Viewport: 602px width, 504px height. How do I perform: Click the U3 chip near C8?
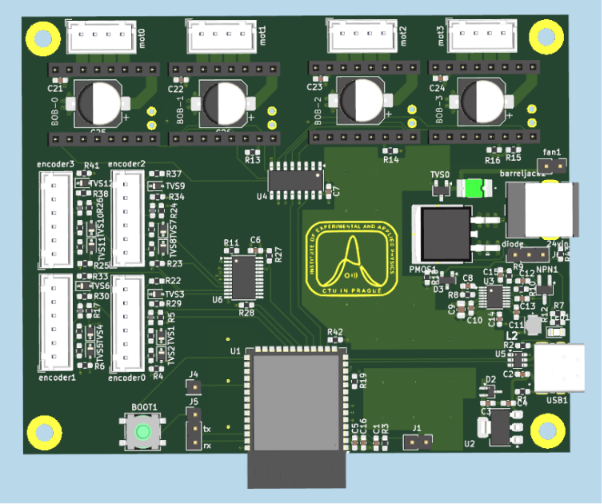point(495,297)
